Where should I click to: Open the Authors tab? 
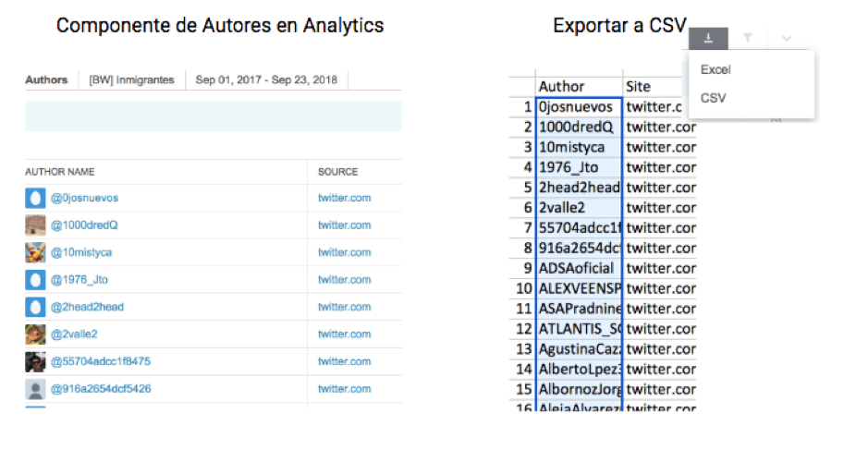pos(46,79)
